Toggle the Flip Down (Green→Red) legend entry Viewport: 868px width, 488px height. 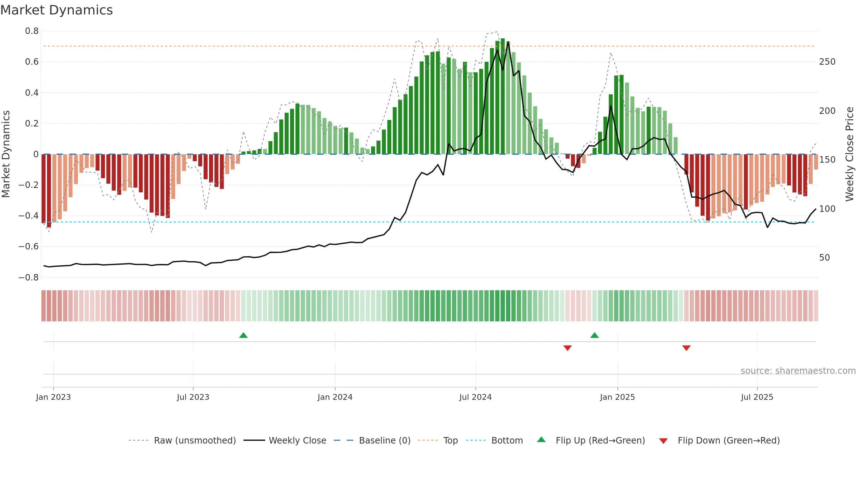[x=719, y=440]
